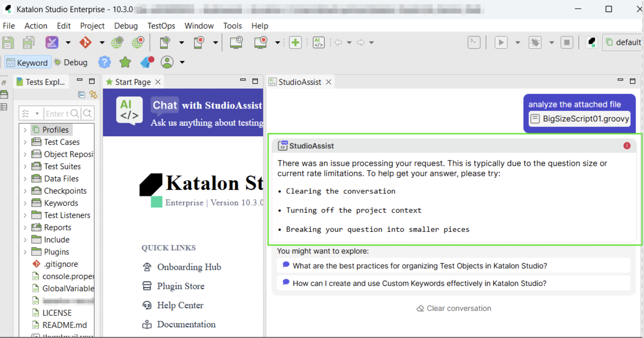This screenshot has height=338, width=644.
Task: Open the Documentation quick link
Action: pyautogui.click(x=179, y=324)
